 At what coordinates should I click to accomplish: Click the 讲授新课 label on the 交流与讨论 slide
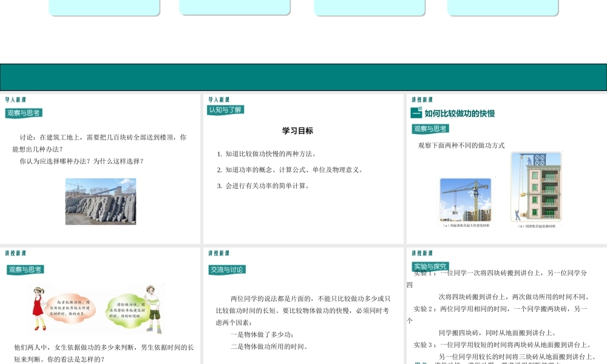(x=219, y=253)
